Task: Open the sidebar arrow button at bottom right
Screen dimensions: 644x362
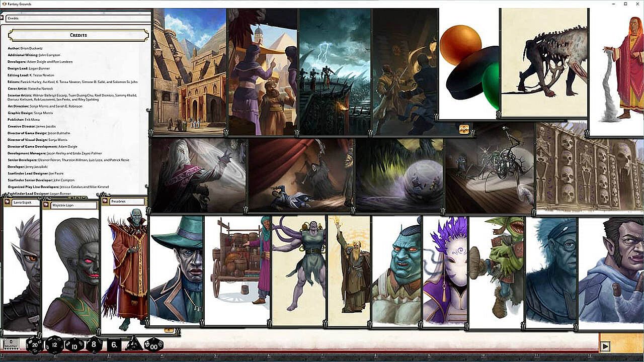Action: [605, 346]
